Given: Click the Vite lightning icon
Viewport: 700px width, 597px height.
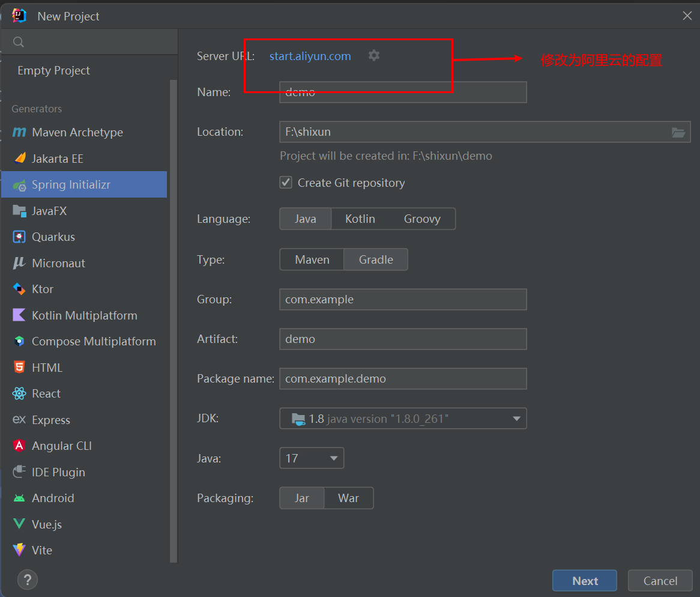Looking at the screenshot, I should coord(19,550).
